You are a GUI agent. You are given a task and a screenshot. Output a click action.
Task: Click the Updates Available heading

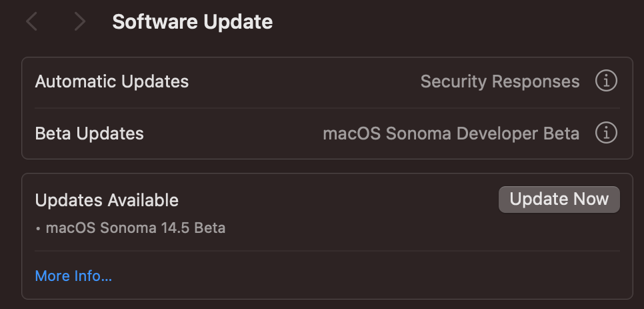[x=107, y=200]
